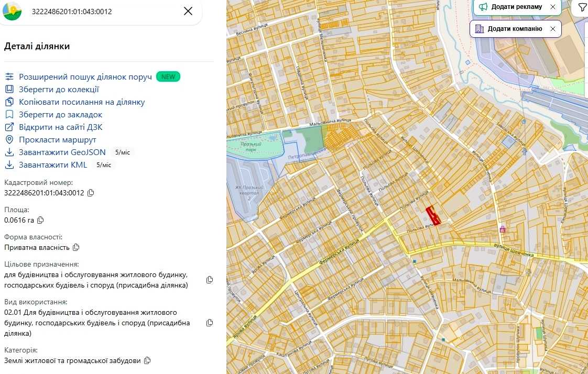Dismiss the Додати рекламу chip

(x=553, y=7)
